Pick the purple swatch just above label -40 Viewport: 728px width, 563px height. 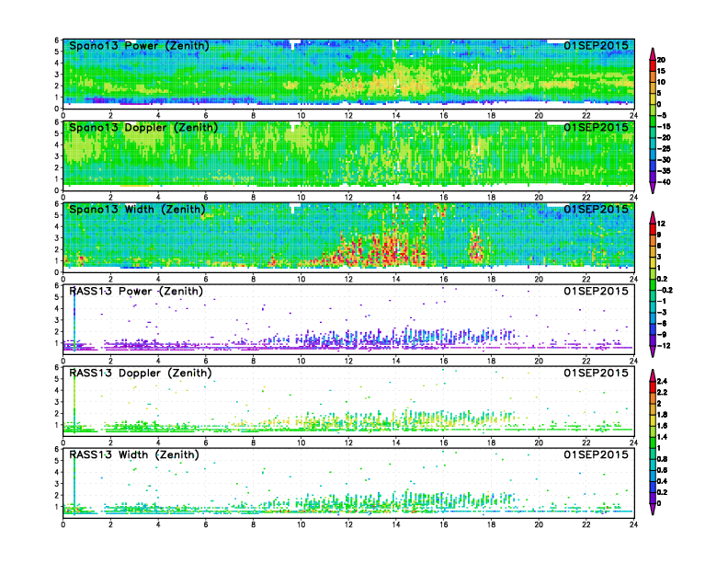point(653,177)
